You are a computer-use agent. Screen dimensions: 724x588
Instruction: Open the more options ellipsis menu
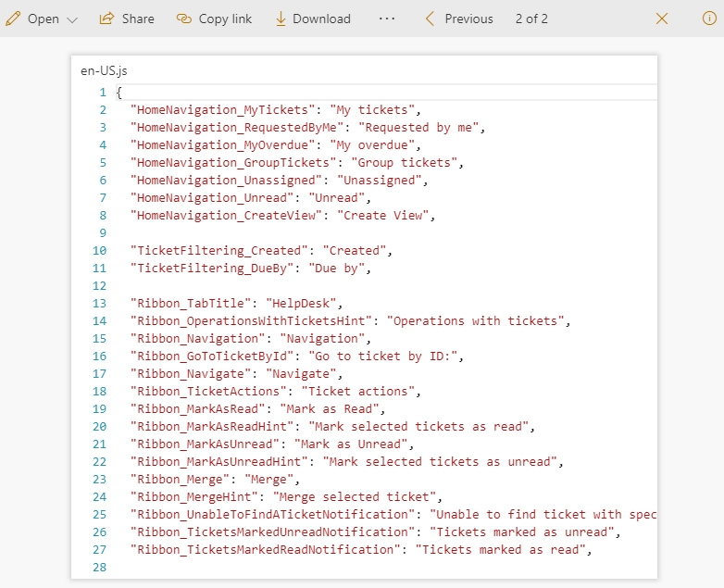tap(387, 19)
